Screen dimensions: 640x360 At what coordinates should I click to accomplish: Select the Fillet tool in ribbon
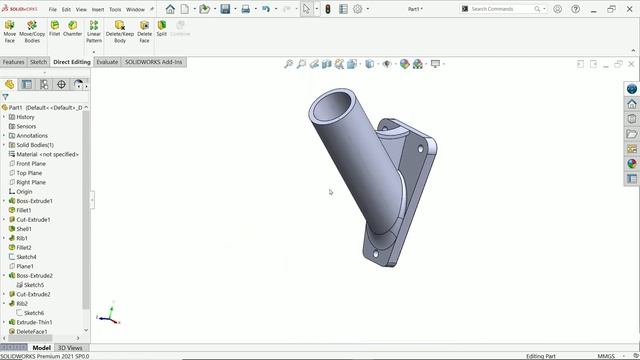(54, 29)
